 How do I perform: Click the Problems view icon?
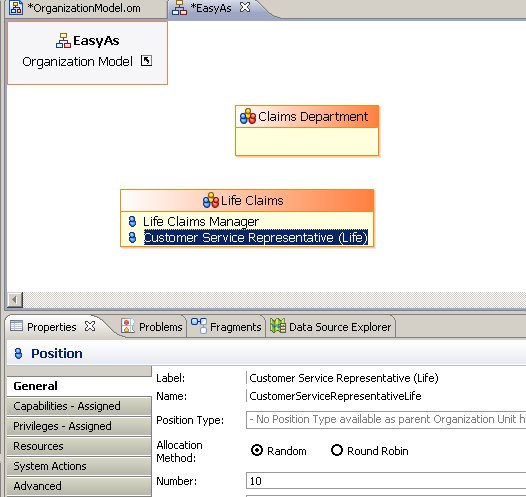pyautogui.click(x=127, y=326)
